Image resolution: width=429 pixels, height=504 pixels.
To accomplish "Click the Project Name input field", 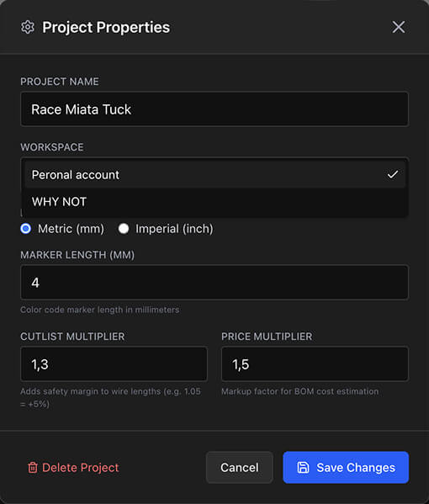I will point(214,109).
